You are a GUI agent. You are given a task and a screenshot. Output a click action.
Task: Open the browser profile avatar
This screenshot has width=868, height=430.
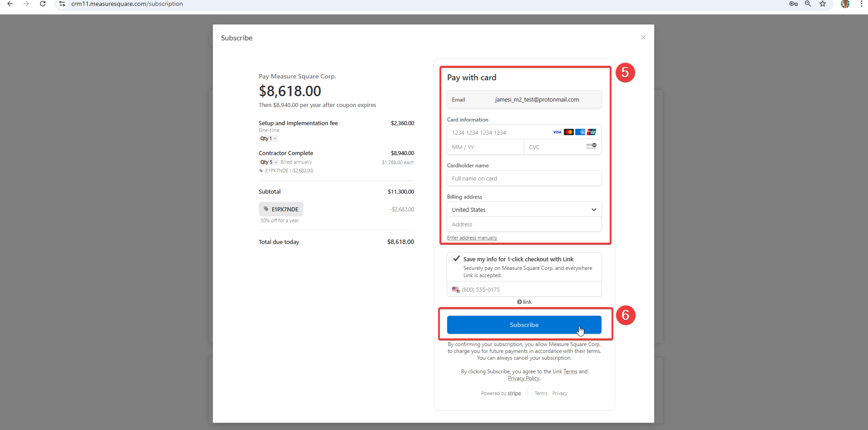(845, 4)
